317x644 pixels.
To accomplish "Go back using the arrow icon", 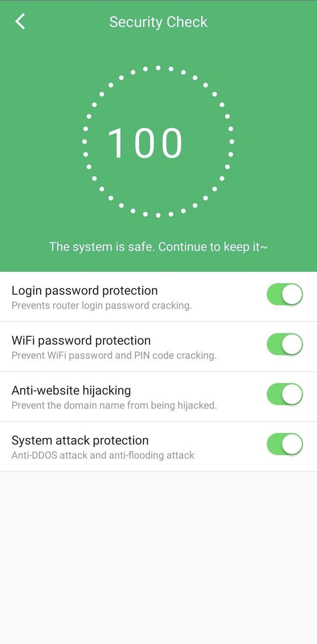I will (x=20, y=21).
